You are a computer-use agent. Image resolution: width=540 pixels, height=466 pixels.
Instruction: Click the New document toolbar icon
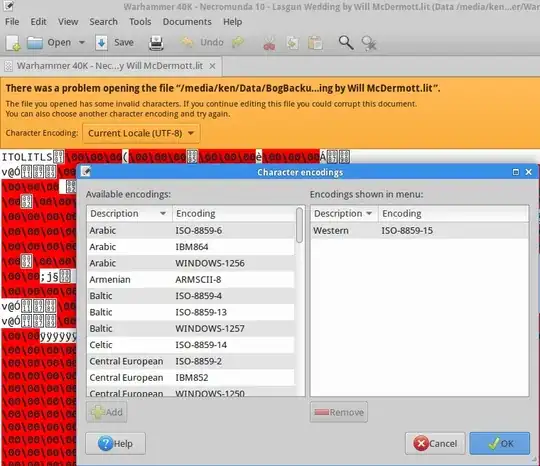click(13, 43)
